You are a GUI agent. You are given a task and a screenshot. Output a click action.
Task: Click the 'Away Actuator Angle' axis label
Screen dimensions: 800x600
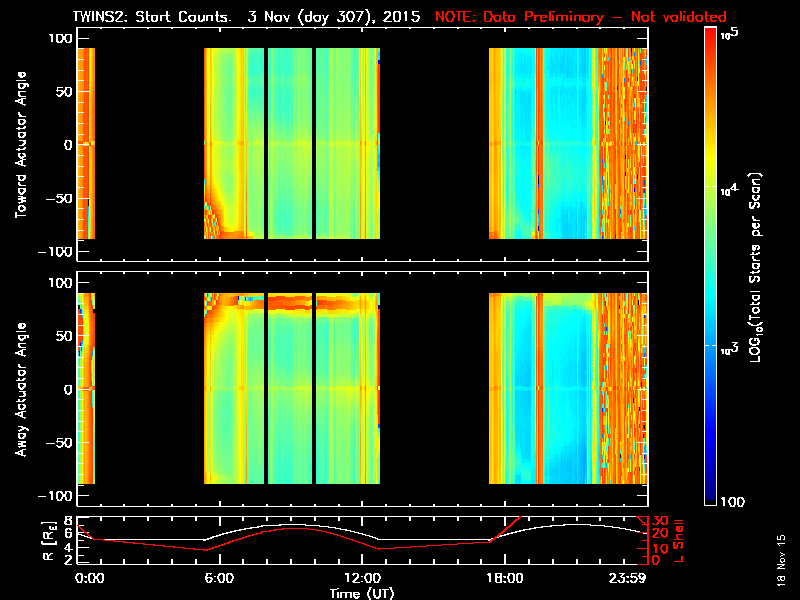(20, 389)
